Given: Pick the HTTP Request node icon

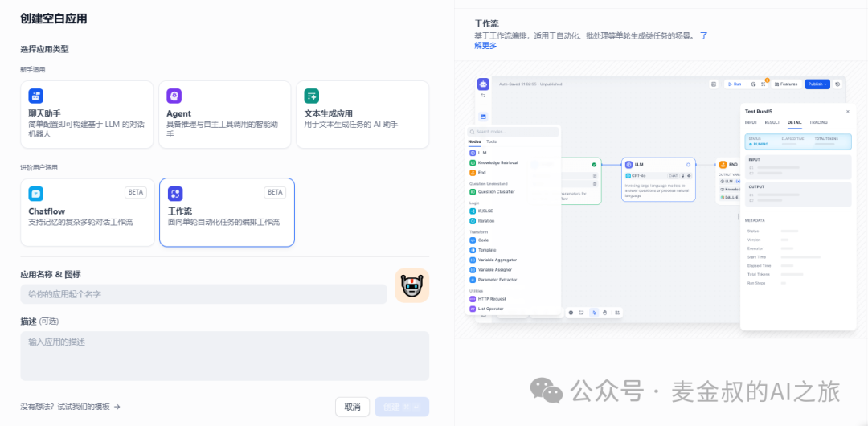Looking at the screenshot, I should [473, 299].
